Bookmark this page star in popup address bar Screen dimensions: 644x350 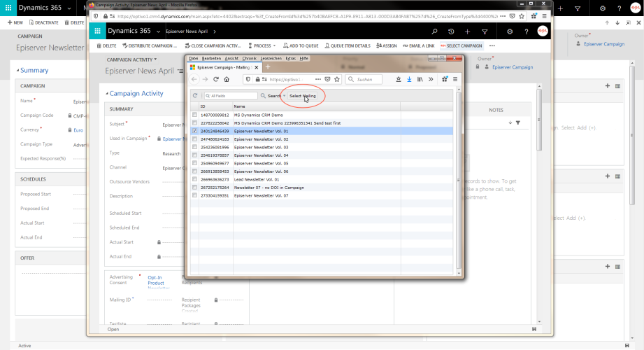click(337, 79)
